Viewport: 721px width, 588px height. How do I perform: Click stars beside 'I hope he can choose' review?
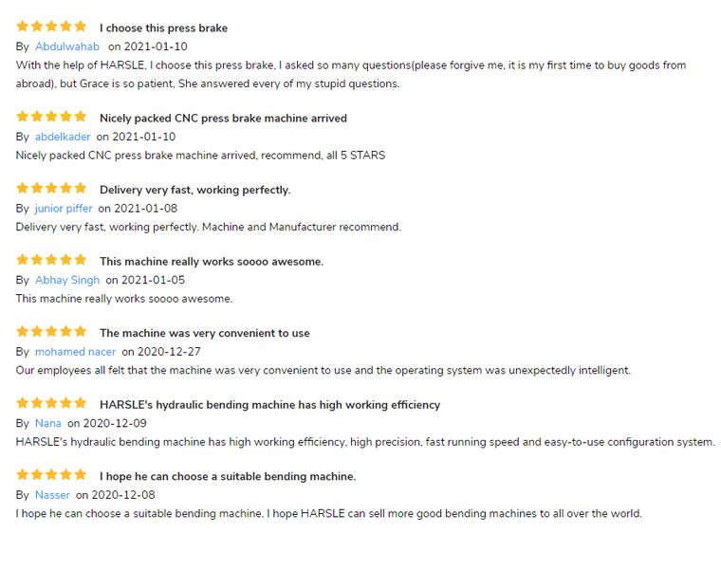[51, 475]
